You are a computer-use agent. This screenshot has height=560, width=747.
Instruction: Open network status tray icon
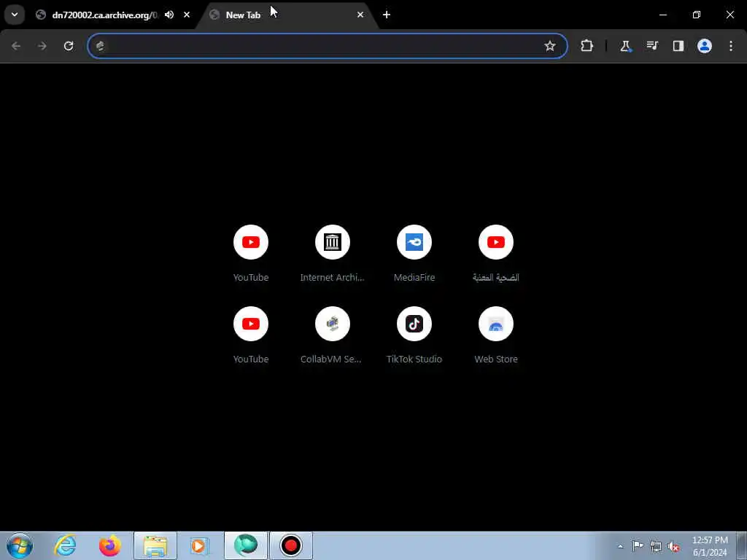click(656, 546)
